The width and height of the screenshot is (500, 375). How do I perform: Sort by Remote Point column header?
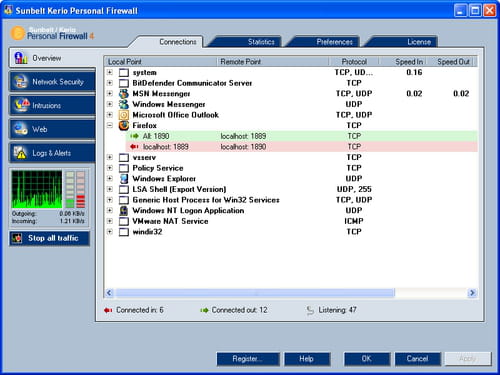click(273, 62)
